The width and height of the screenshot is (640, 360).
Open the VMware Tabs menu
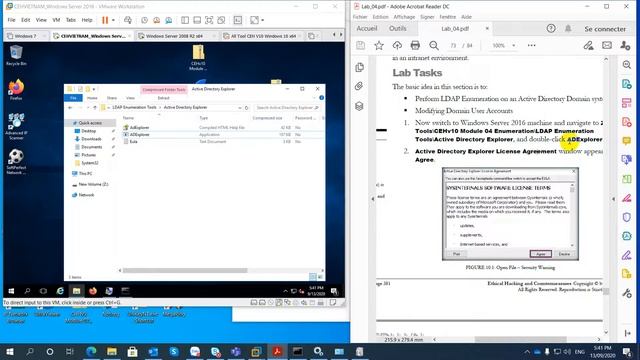point(71,20)
